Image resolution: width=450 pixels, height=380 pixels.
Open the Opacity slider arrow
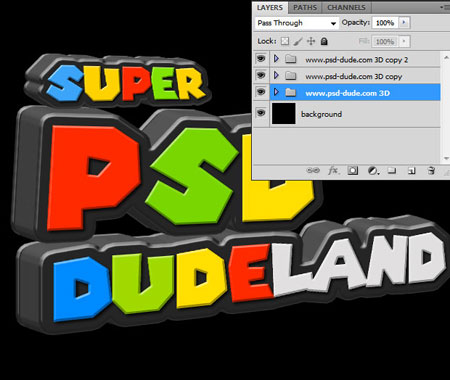click(x=404, y=23)
